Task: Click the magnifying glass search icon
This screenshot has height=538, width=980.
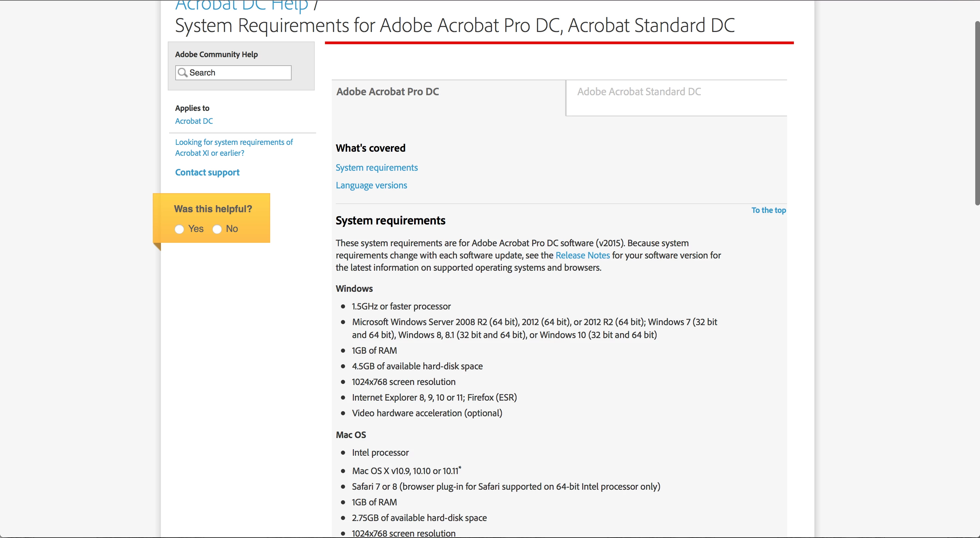Action: [183, 73]
